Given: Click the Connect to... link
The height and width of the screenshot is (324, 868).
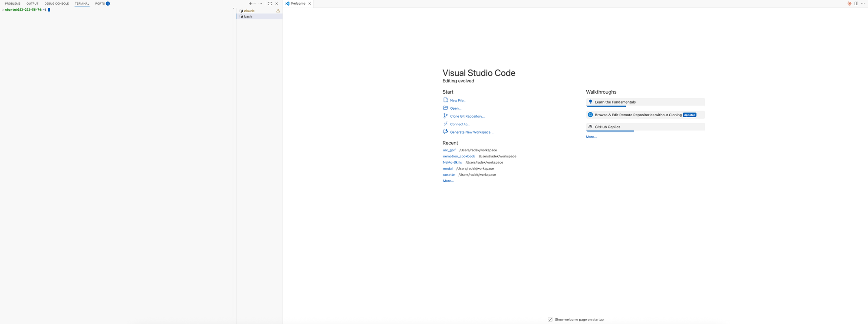Looking at the screenshot, I should pos(460,124).
